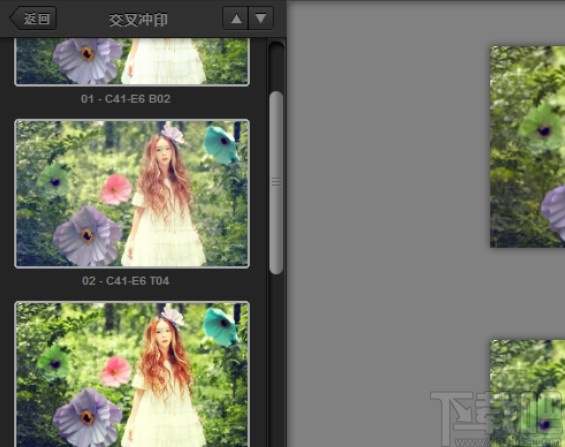Select the third preset thumbnail below T04
The width and height of the screenshot is (565, 447).
pyautogui.click(x=132, y=374)
